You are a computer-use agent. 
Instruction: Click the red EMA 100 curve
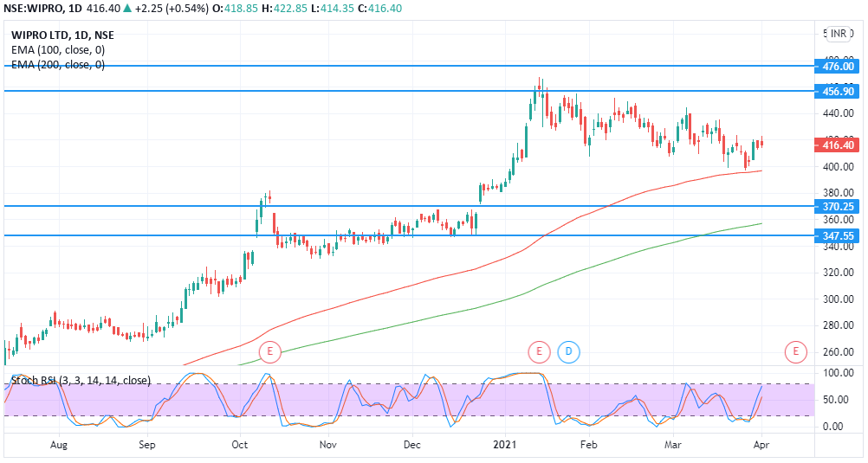433,280
